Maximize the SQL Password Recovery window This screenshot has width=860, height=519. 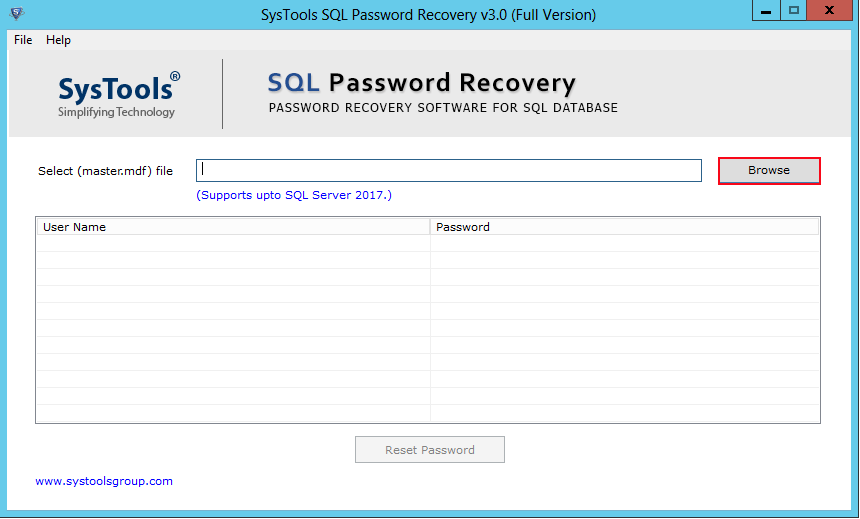pyautogui.click(x=794, y=11)
